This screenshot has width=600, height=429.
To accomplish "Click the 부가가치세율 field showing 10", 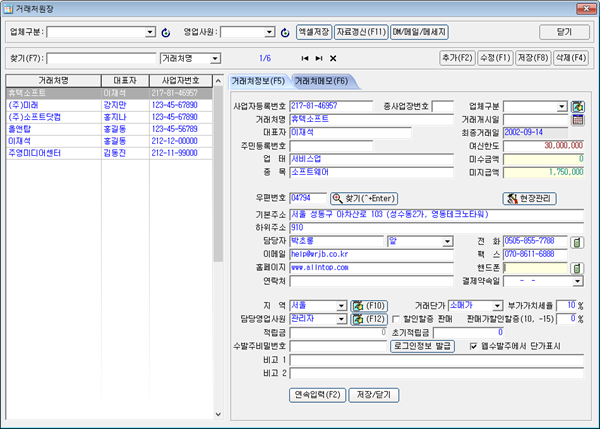I will (566, 305).
